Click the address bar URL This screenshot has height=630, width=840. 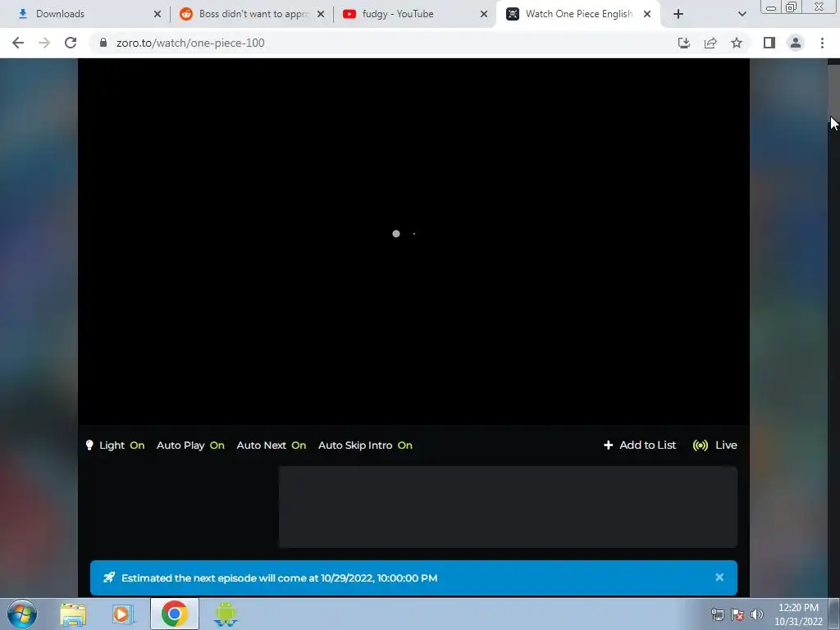point(190,43)
